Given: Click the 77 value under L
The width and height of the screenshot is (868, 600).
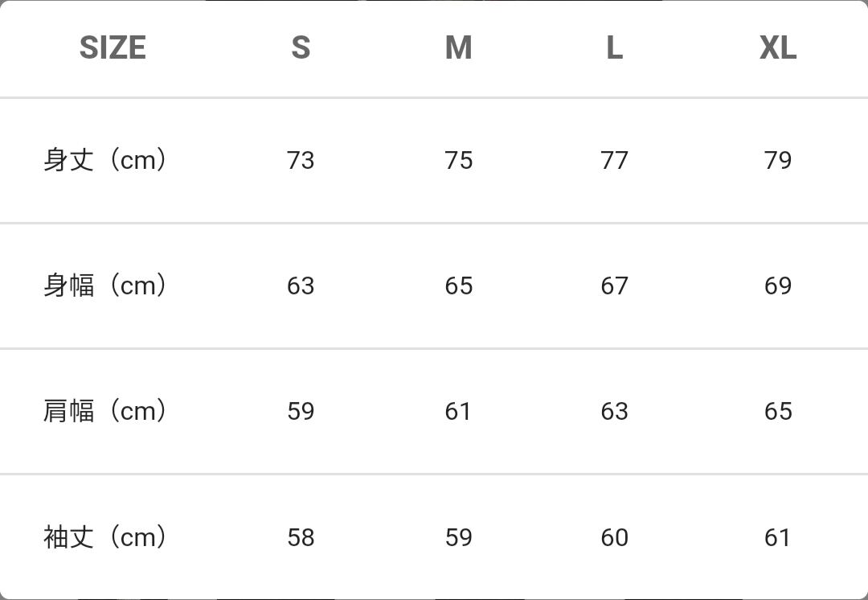Looking at the screenshot, I should pyautogui.click(x=614, y=160).
